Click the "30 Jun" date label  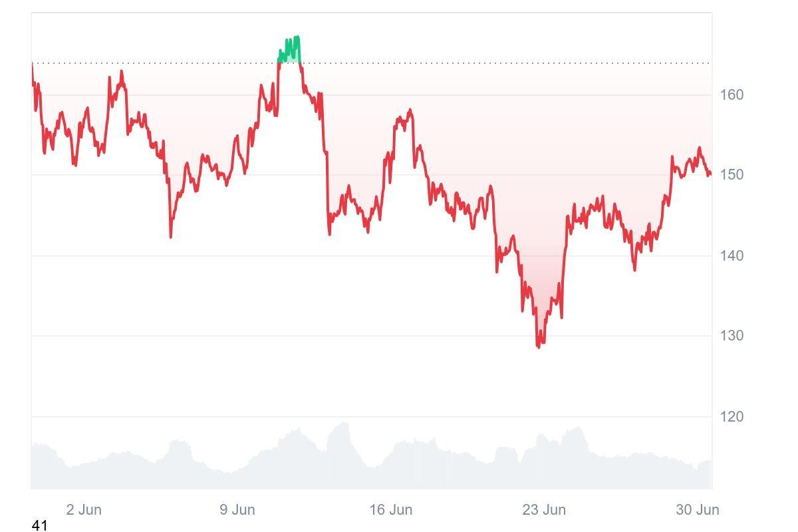coord(698,510)
